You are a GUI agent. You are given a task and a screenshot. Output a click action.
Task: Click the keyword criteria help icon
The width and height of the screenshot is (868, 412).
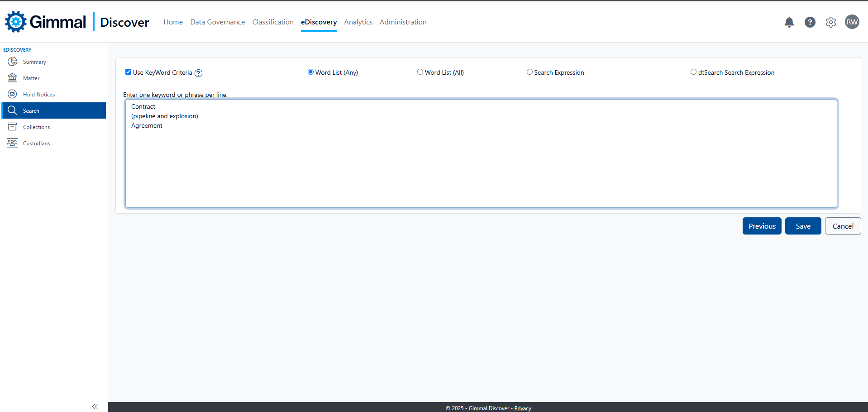(x=198, y=73)
